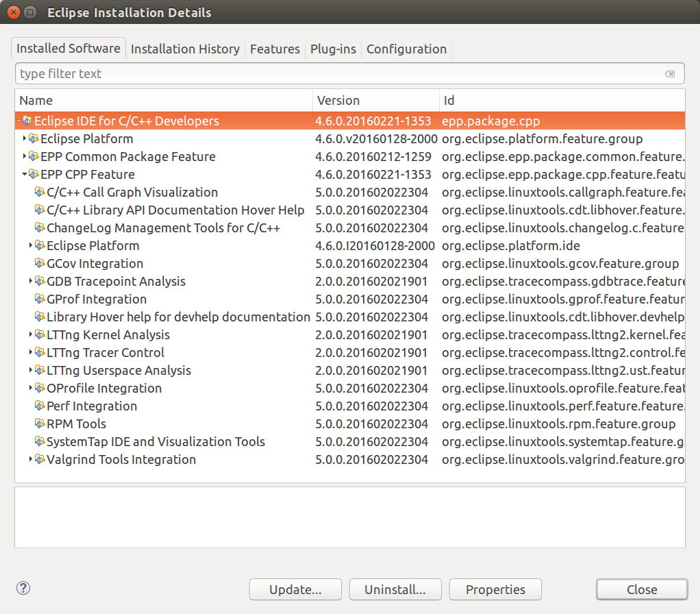
Task: Show the Configuration tab
Action: [407, 49]
